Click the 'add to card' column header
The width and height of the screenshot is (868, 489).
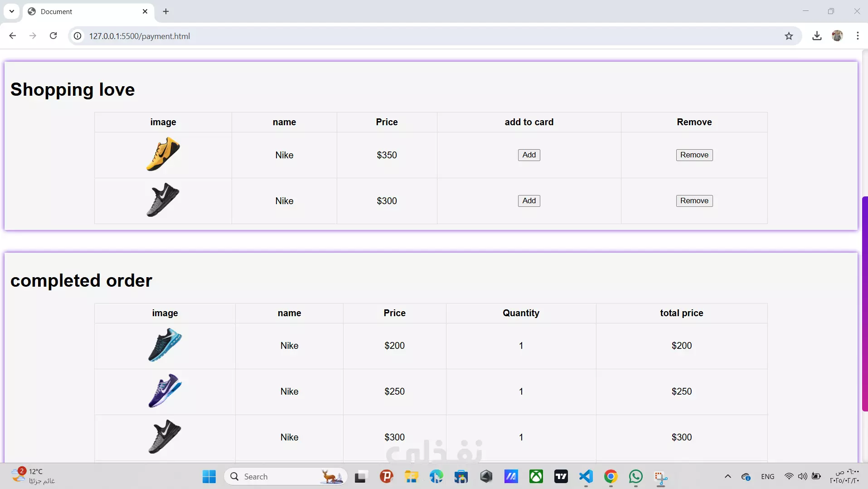pyautogui.click(x=529, y=122)
